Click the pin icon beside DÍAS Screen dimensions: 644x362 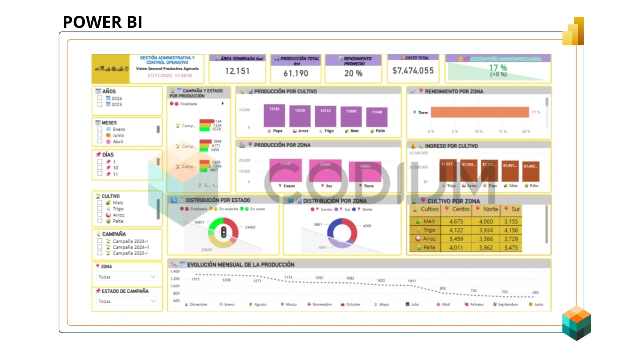pos(98,155)
